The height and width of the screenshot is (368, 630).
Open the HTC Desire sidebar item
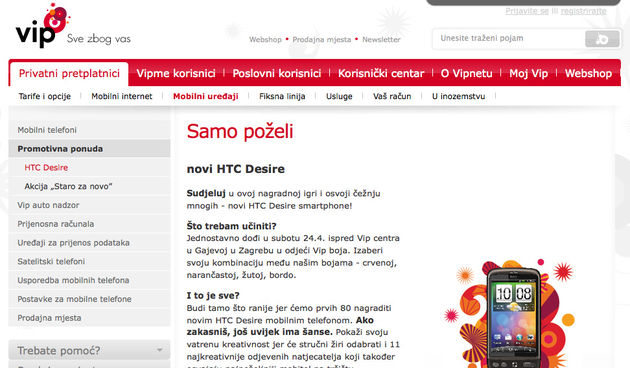click(x=89, y=168)
